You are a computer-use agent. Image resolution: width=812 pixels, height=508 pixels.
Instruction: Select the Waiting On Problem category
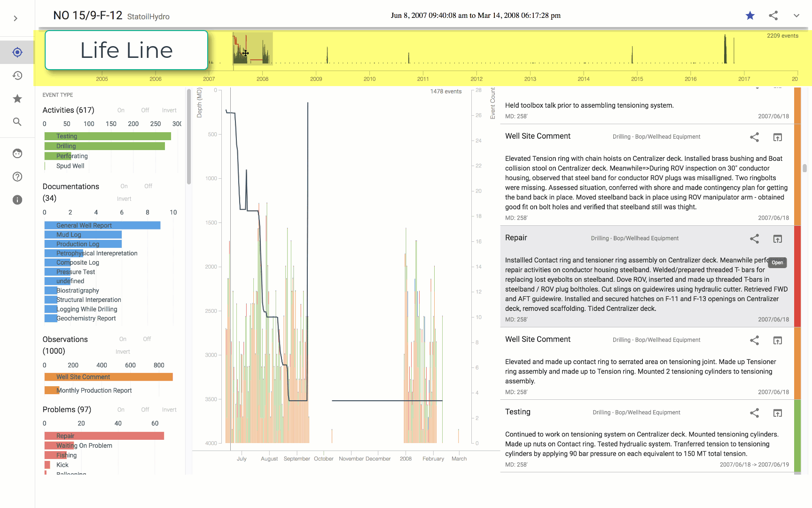[84, 445]
